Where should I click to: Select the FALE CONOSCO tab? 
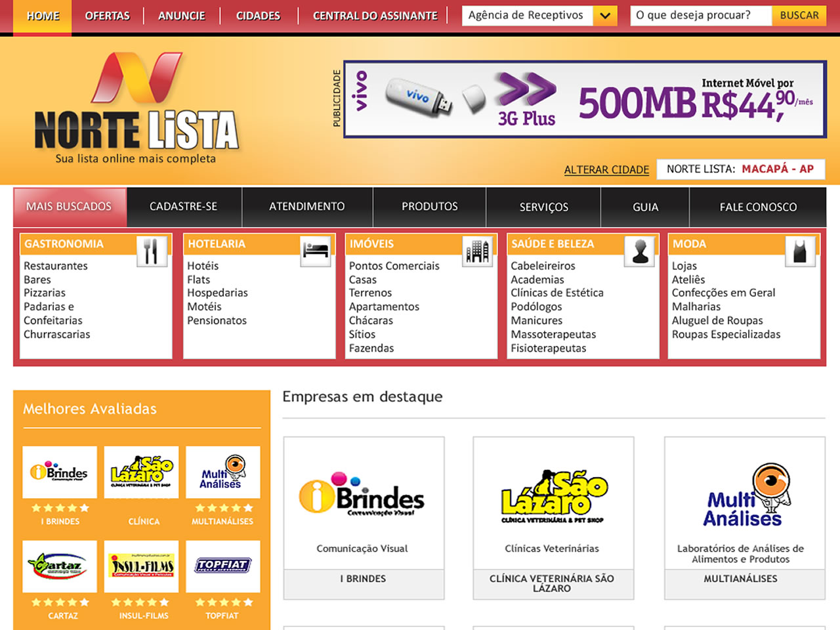click(759, 207)
